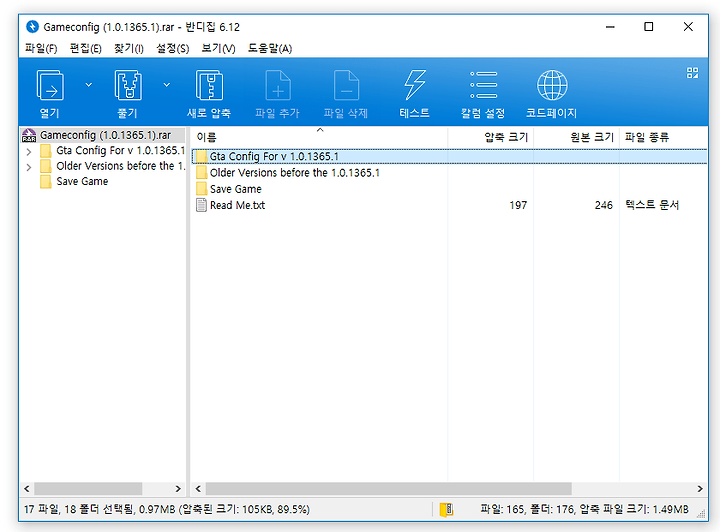Select Save Game folder in file list
This screenshot has width=720, height=532.
coord(236,189)
